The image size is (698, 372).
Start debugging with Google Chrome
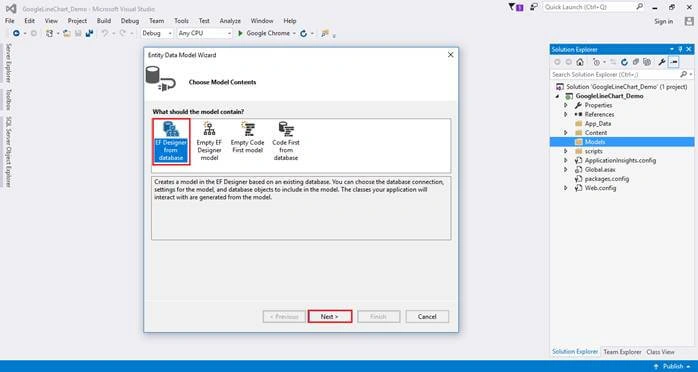[264, 33]
